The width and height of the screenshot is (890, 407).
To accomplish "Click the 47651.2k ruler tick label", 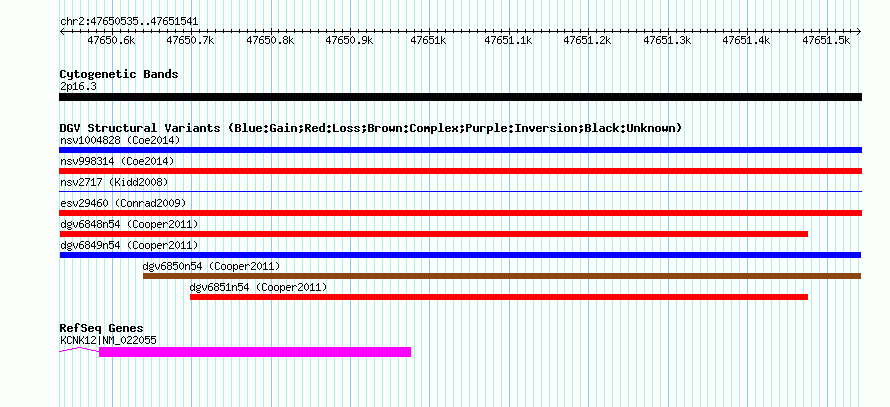I will 589,40.
